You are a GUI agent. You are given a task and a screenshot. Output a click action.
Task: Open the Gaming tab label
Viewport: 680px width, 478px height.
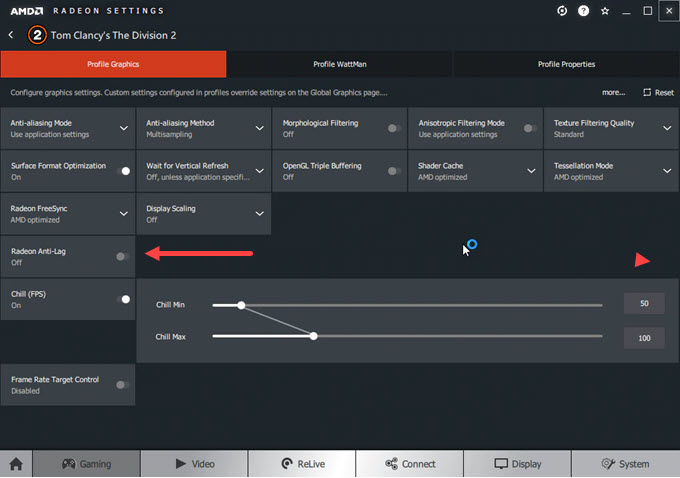[x=95, y=464]
